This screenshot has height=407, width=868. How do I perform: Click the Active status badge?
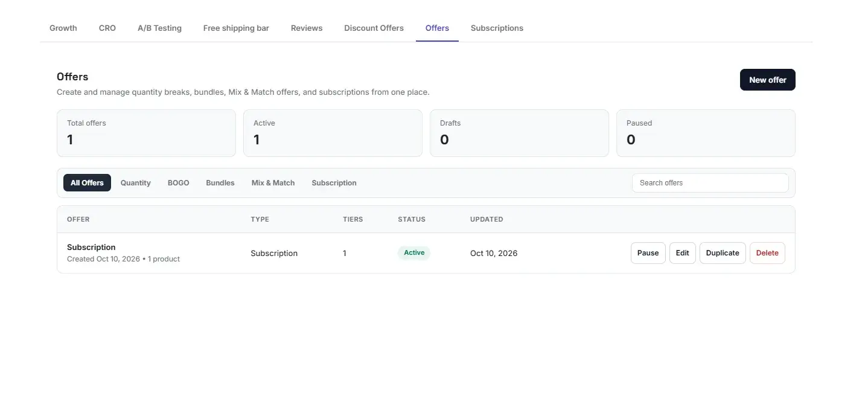(x=414, y=253)
